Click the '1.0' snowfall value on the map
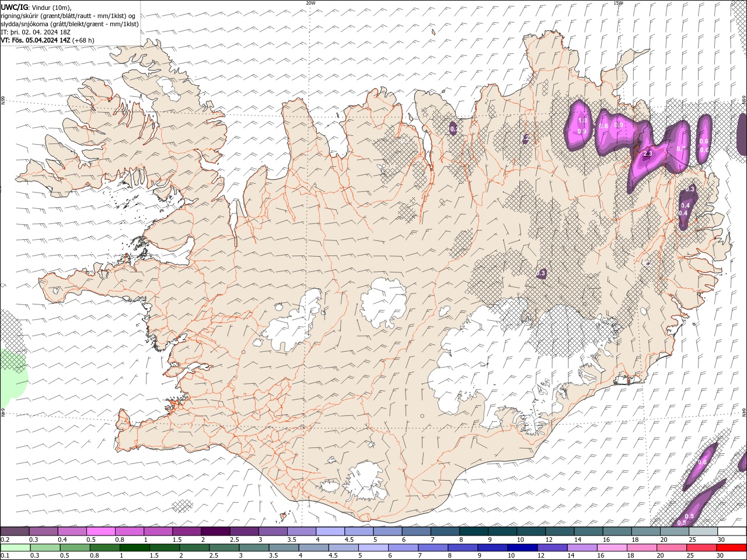The image size is (747, 560). tap(582, 121)
